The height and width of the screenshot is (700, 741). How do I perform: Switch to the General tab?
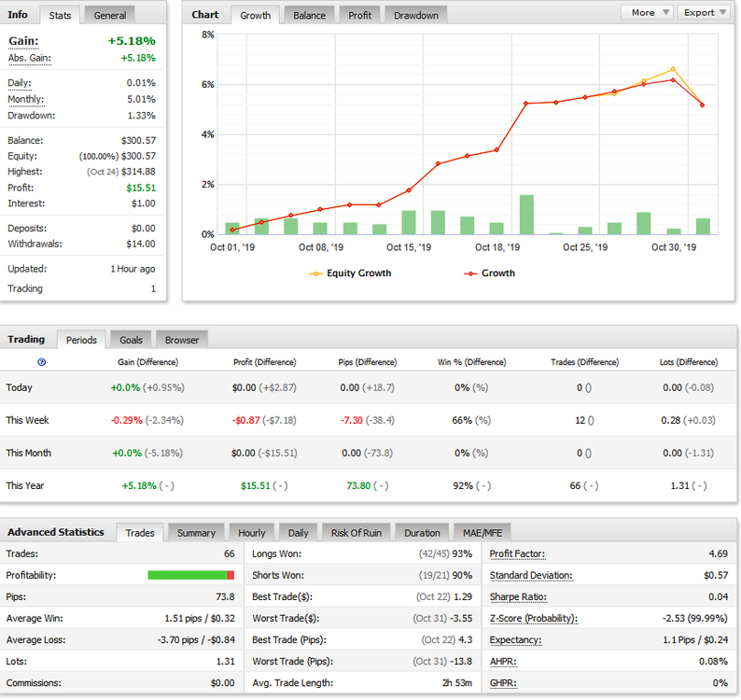tap(109, 16)
